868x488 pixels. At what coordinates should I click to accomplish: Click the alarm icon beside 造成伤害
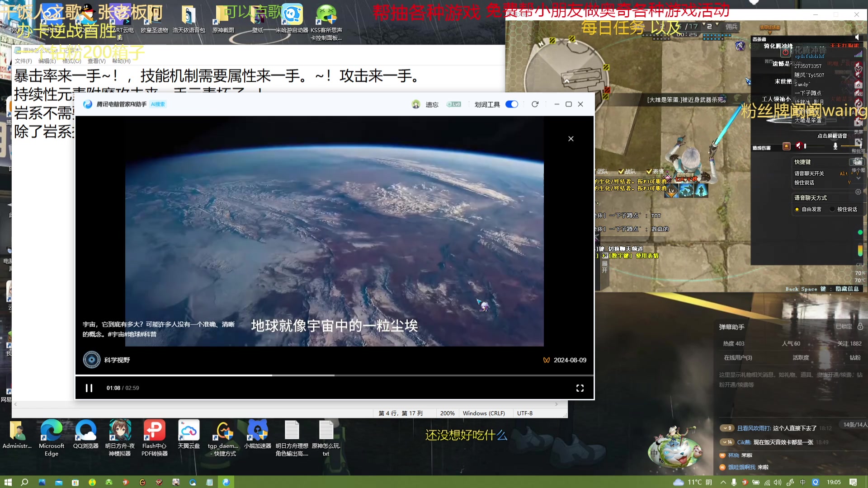tap(786, 146)
